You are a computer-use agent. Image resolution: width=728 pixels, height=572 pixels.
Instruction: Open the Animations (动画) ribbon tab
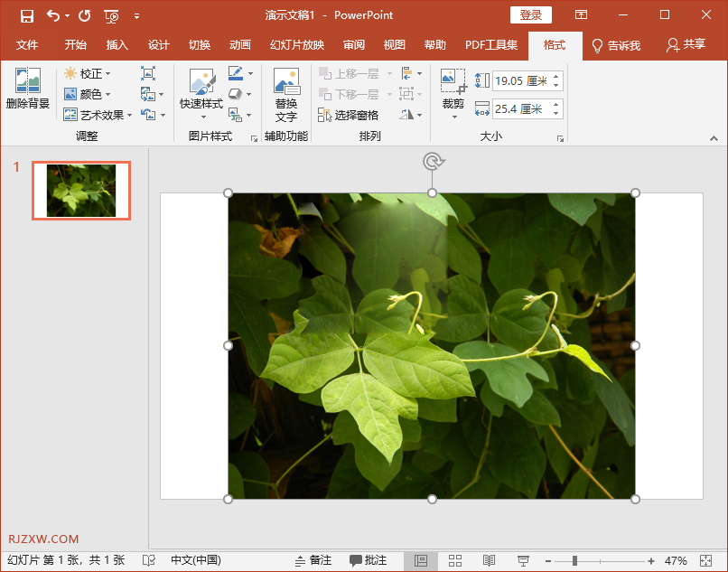point(240,45)
